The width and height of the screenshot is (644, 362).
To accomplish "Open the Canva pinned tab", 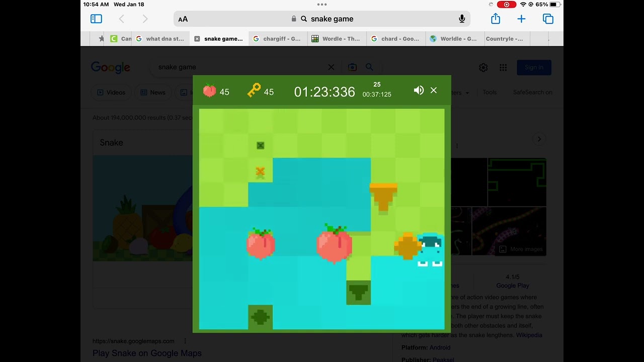I will point(120,39).
